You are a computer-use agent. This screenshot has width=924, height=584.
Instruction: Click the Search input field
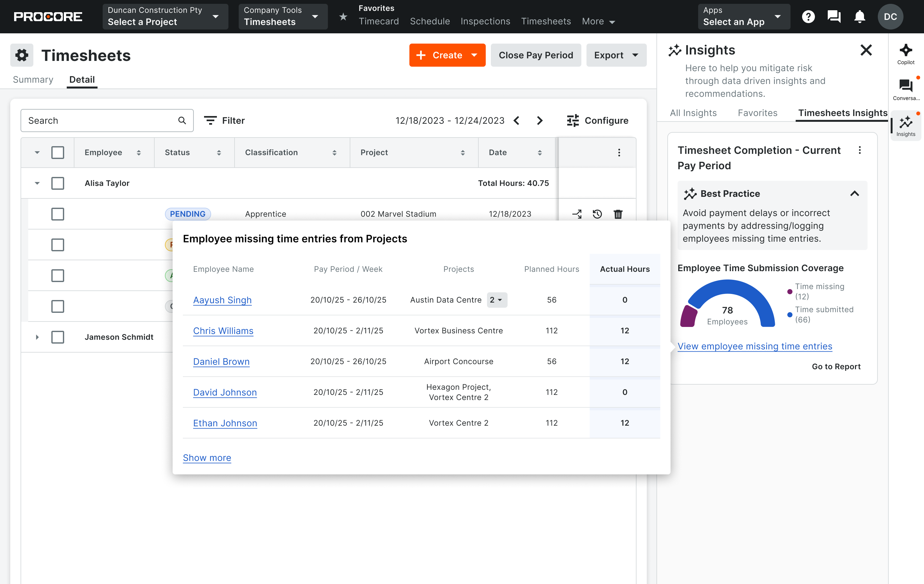pos(100,121)
